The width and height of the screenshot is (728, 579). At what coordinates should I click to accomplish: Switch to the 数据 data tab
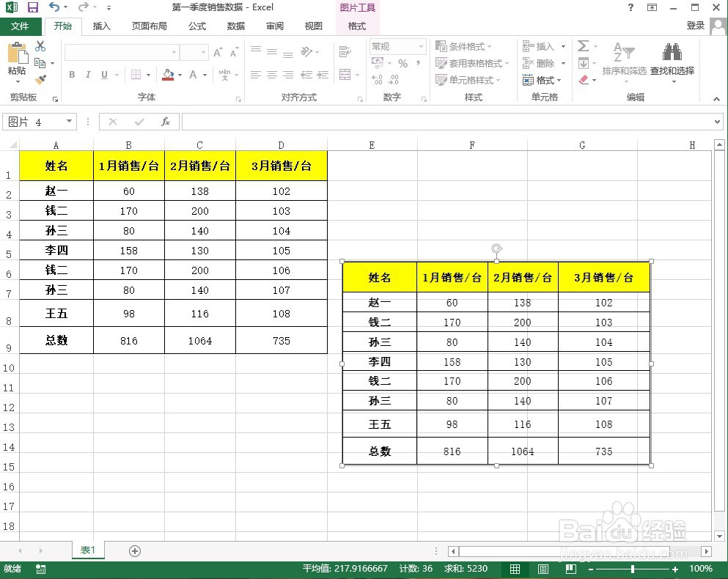[236, 26]
